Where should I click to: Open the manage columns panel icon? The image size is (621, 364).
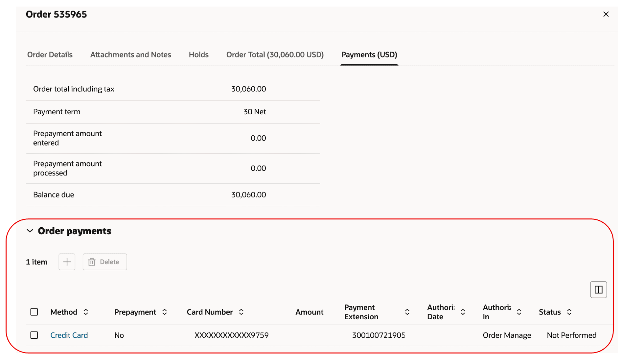(x=598, y=289)
